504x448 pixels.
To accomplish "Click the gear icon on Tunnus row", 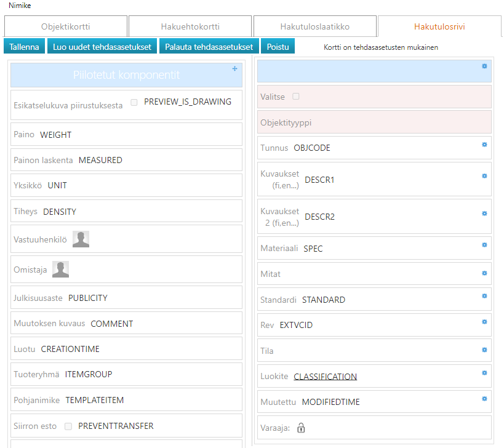I will tap(484, 144).
